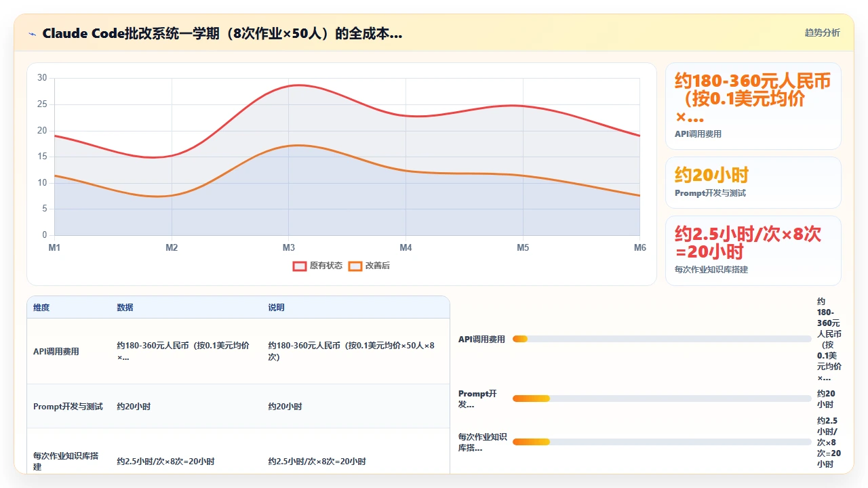Image resolution: width=868 pixels, height=488 pixels.
Task: Click the 说明 column header
Action: point(276,307)
